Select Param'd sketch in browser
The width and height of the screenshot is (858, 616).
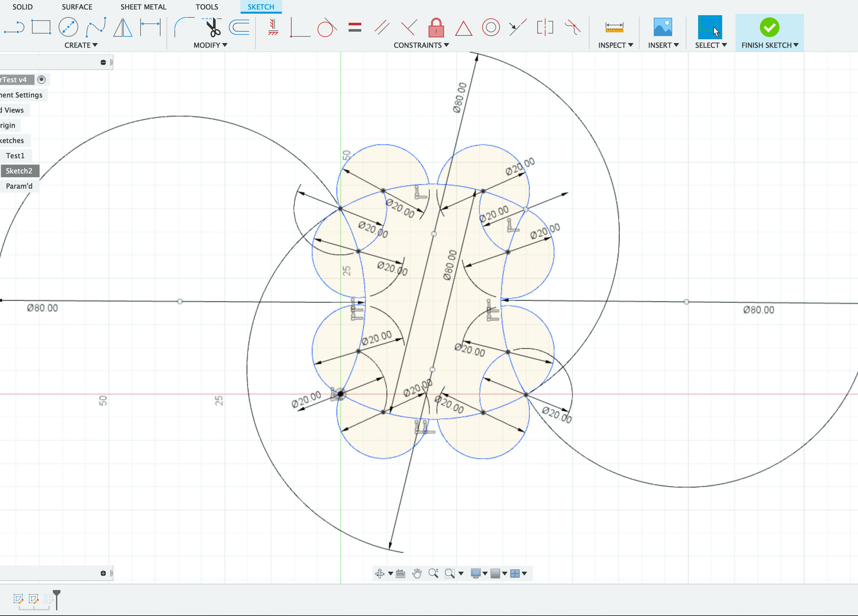pyautogui.click(x=19, y=186)
